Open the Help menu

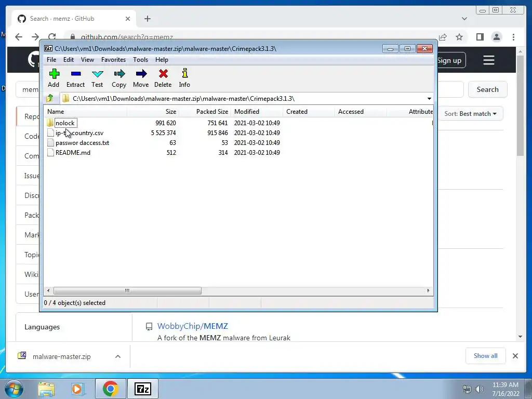162,60
